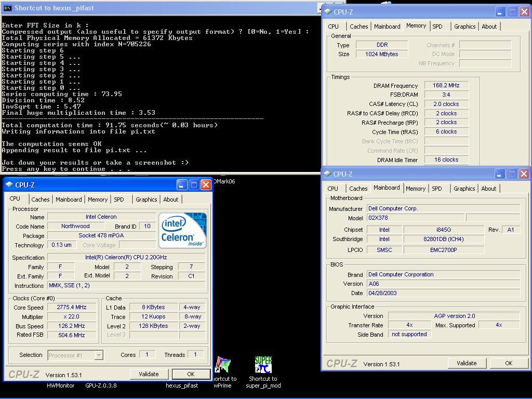Click the Bus Speed value 126.2 MHz

(x=72, y=326)
